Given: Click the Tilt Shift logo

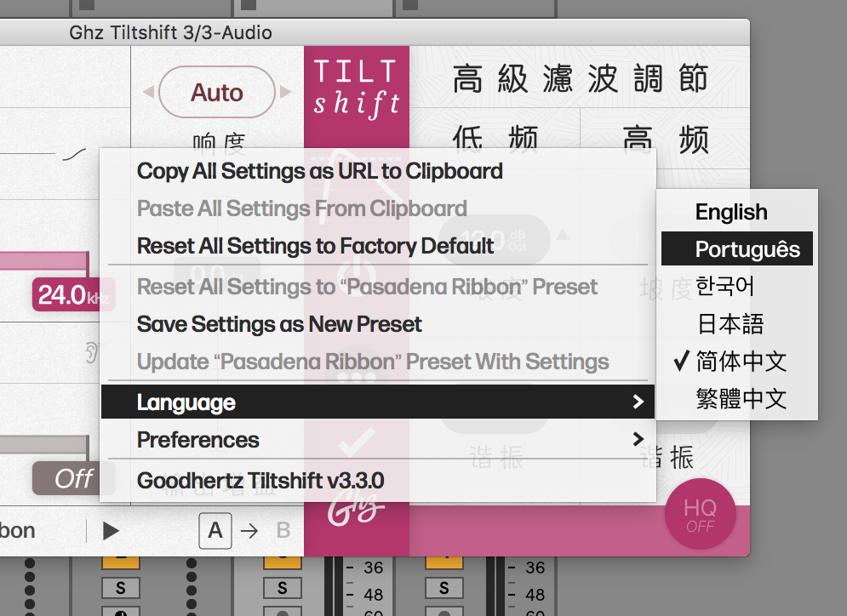Looking at the screenshot, I should click(x=357, y=89).
